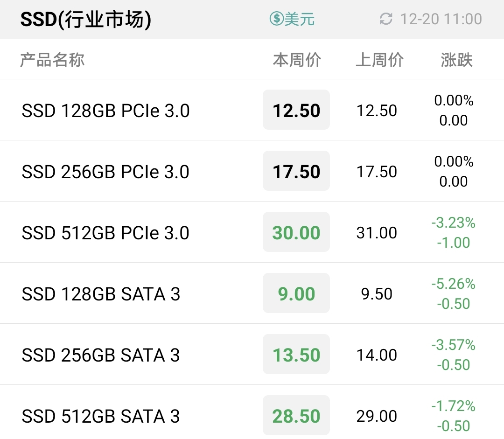This screenshot has height=439, width=504.
Task: Select last week price 17.50
Action: point(377,172)
